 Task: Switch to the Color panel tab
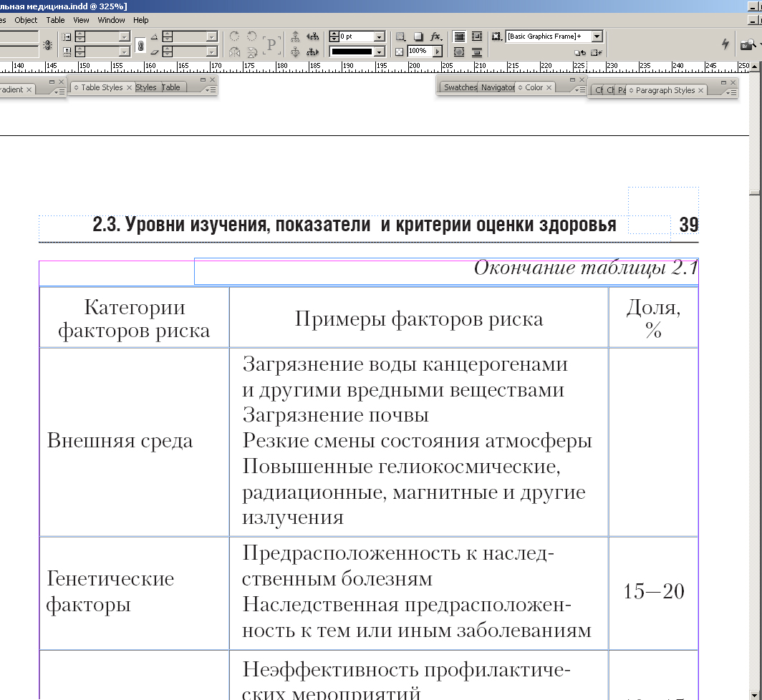coord(534,87)
